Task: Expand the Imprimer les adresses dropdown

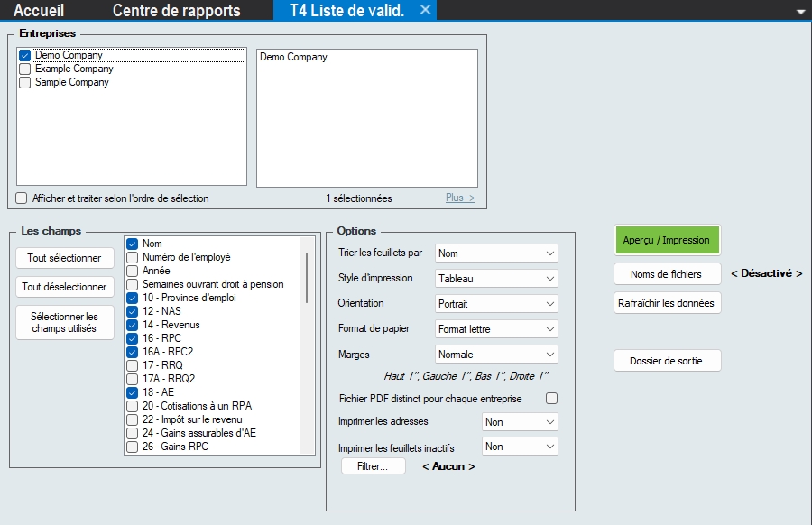Action: pos(521,422)
